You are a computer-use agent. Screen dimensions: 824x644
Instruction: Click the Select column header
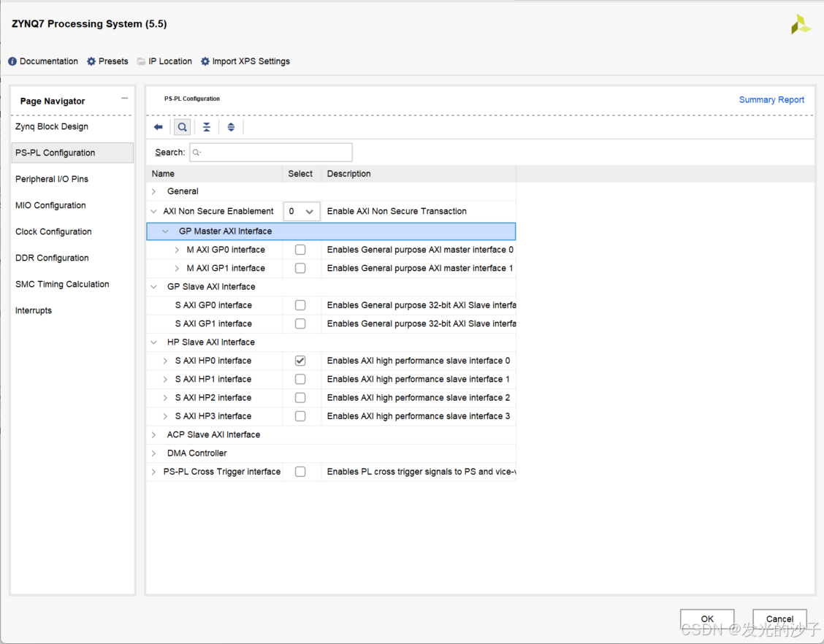click(302, 174)
